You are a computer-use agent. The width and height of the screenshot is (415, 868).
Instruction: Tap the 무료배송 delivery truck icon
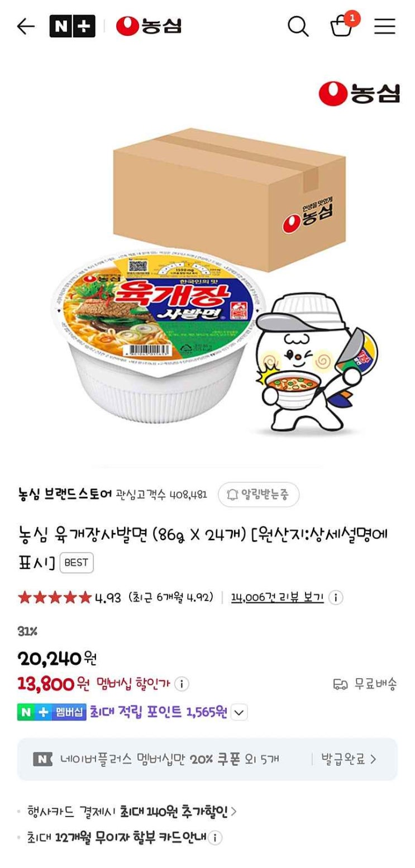pyautogui.click(x=341, y=684)
